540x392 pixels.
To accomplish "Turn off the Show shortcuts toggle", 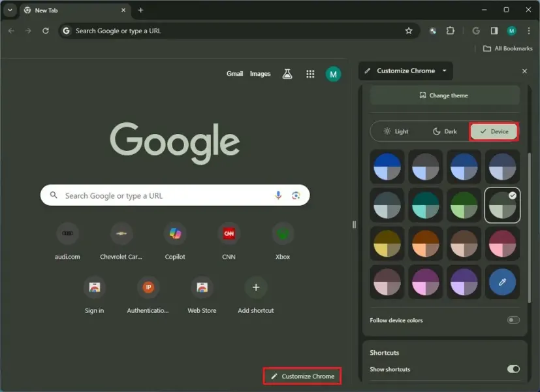I will (513, 369).
